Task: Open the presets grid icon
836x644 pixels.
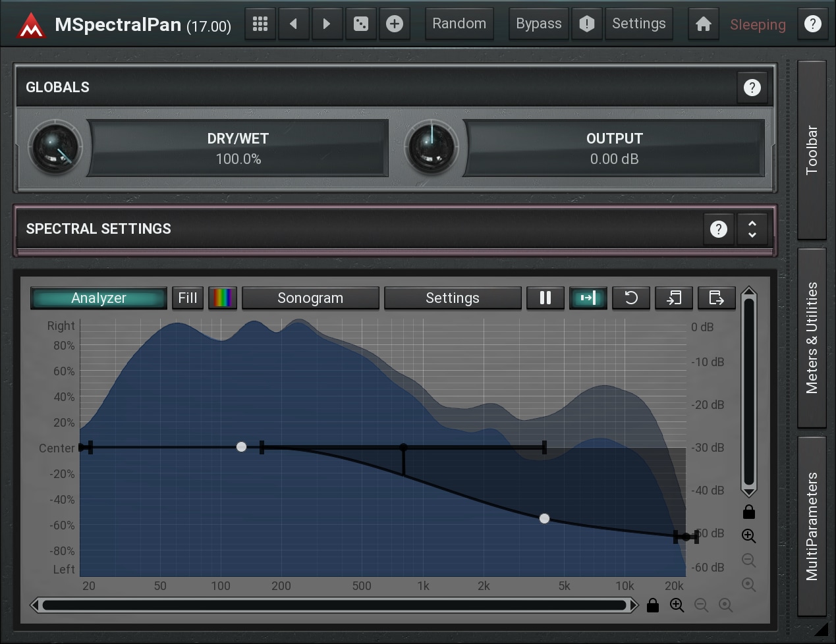Action: [x=260, y=24]
